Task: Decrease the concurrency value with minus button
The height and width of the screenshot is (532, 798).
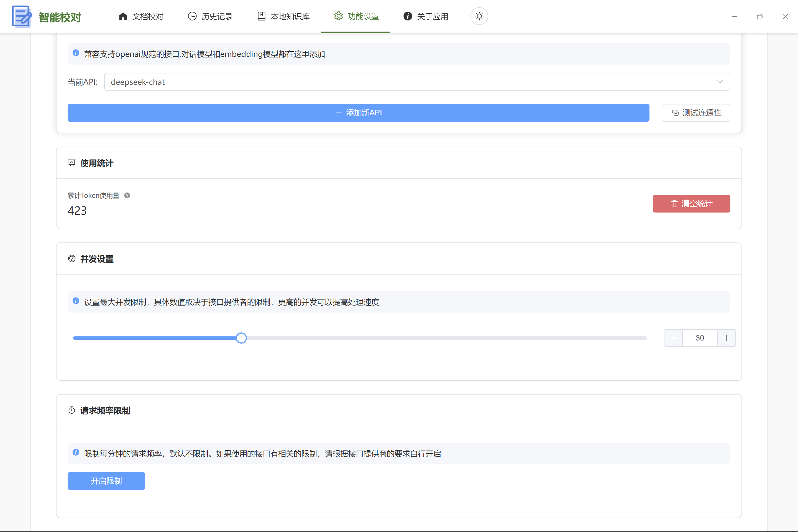Action: tap(673, 338)
